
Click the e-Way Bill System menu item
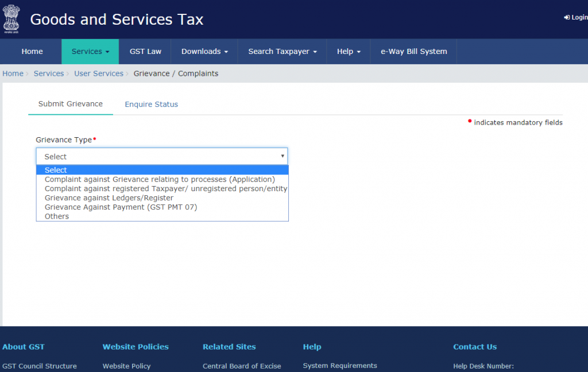[x=413, y=51]
